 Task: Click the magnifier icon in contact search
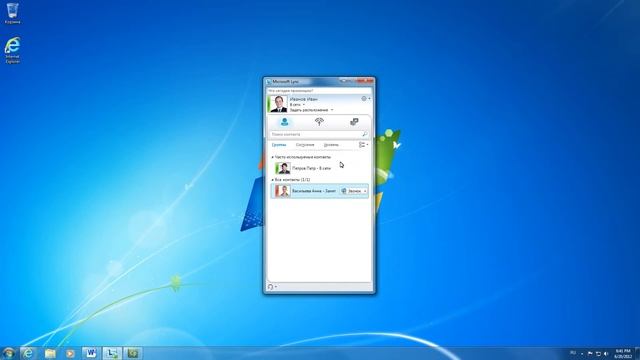pyautogui.click(x=364, y=134)
